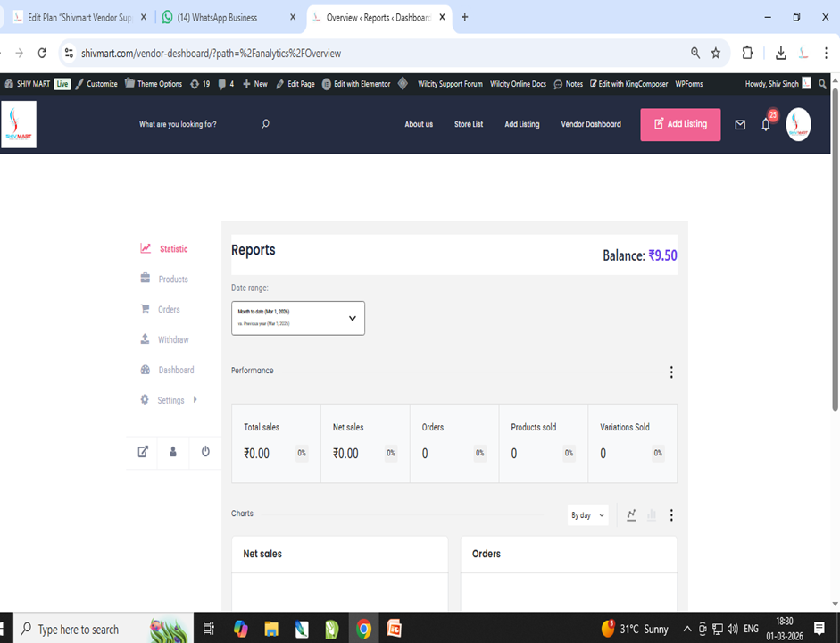Screen dimensions: 840x643
Task: Click the envelope messages icon in header
Action: pyautogui.click(x=740, y=125)
